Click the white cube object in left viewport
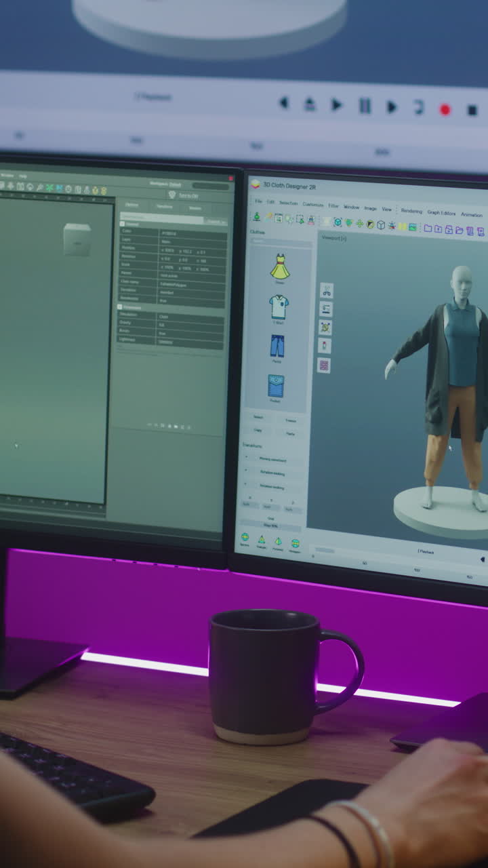The image size is (488, 868). point(77,239)
